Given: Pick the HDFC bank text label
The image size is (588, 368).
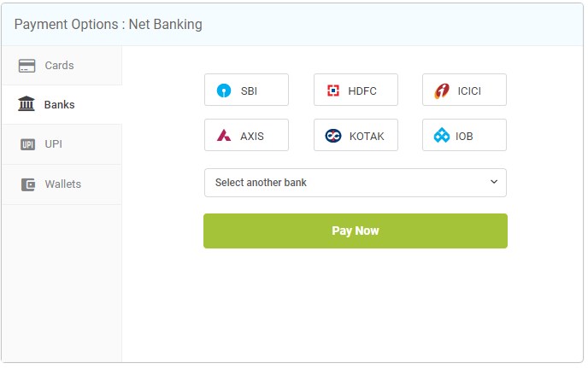Looking at the screenshot, I should click(362, 91).
